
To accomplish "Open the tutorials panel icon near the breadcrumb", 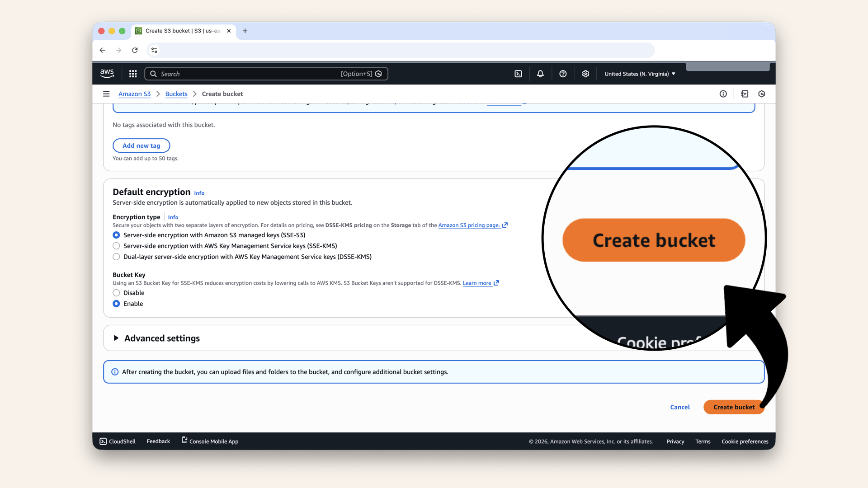I will pos(744,94).
